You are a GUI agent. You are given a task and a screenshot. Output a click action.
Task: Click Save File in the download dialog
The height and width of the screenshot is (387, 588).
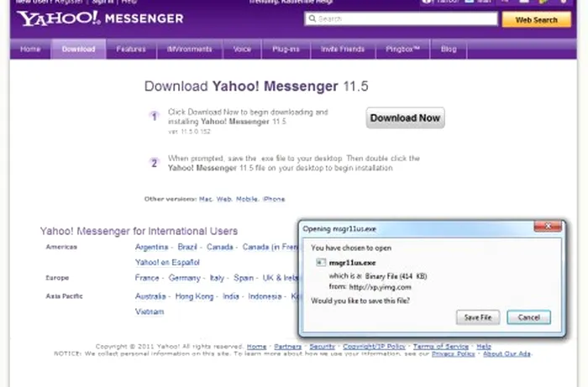[x=478, y=317]
